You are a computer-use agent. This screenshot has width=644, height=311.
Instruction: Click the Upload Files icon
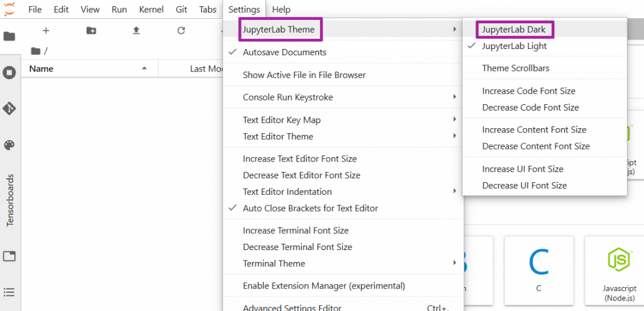[x=136, y=30]
